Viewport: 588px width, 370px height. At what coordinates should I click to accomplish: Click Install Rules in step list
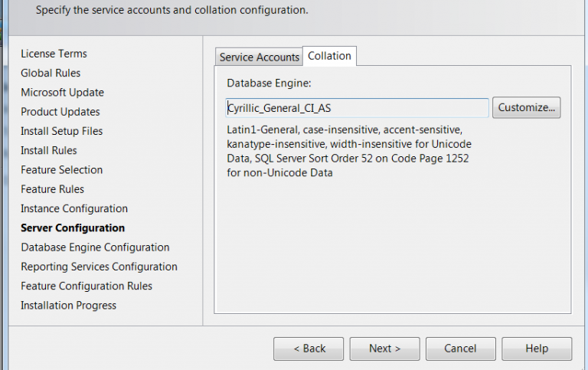click(48, 150)
